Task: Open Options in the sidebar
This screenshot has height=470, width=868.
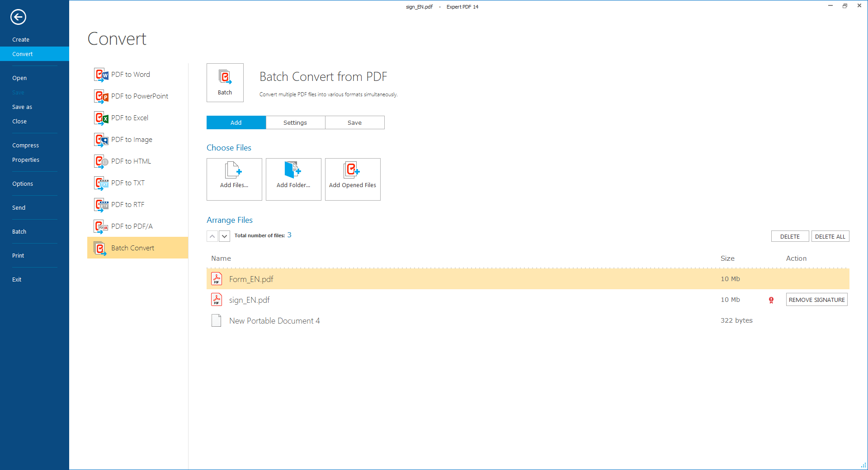Action: [x=23, y=184]
